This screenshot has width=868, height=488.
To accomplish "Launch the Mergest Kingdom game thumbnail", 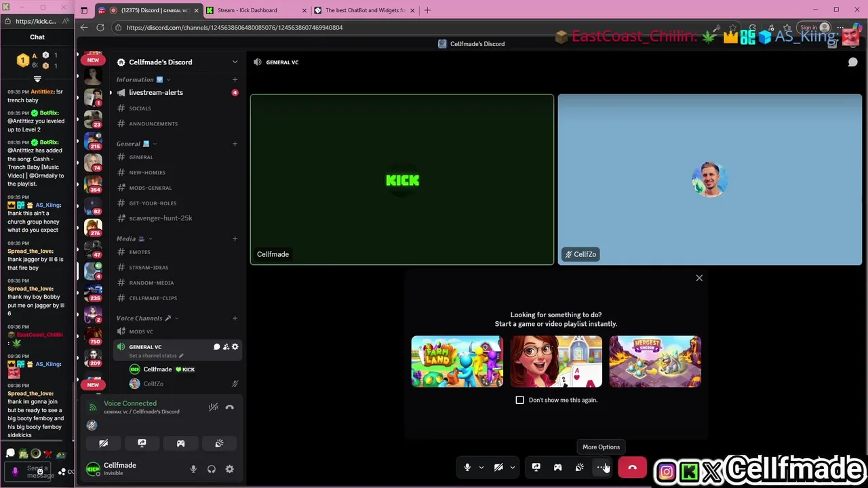I will click(655, 361).
